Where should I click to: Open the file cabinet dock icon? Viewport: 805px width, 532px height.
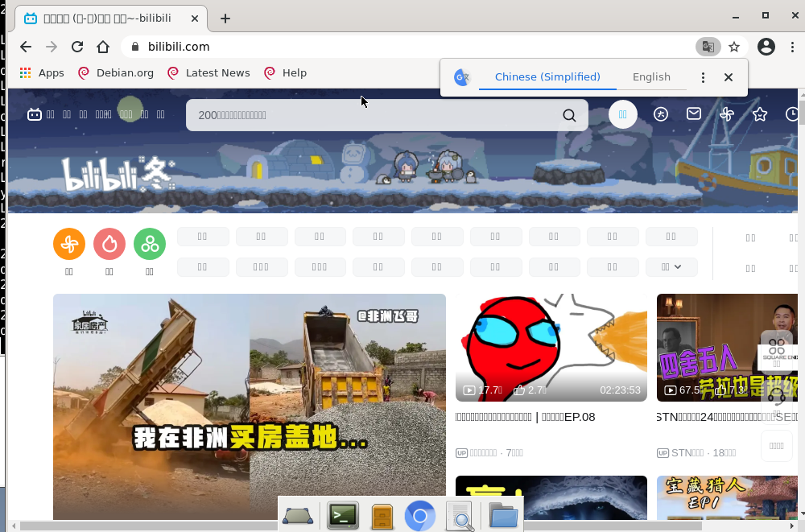click(382, 516)
